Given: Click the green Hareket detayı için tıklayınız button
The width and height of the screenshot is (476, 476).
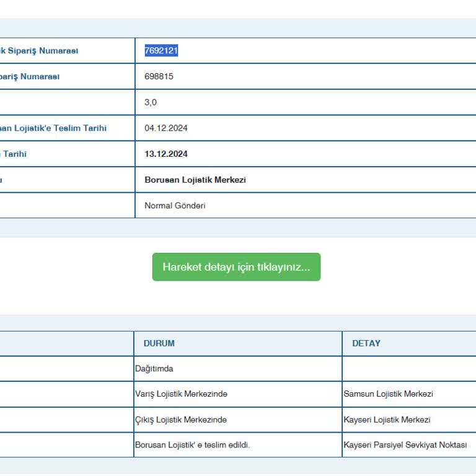Looking at the screenshot, I should click(236, 267).
